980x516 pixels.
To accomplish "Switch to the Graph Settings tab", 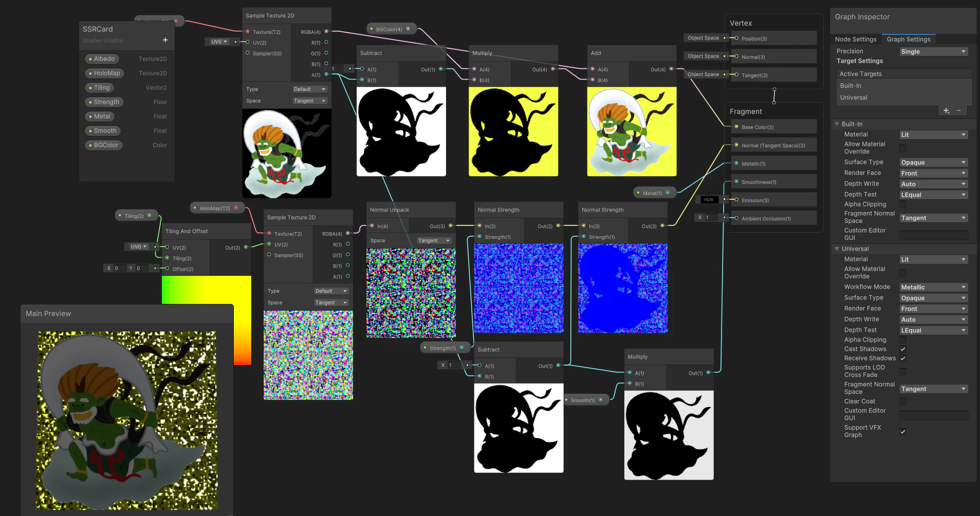I will (909, 39).
